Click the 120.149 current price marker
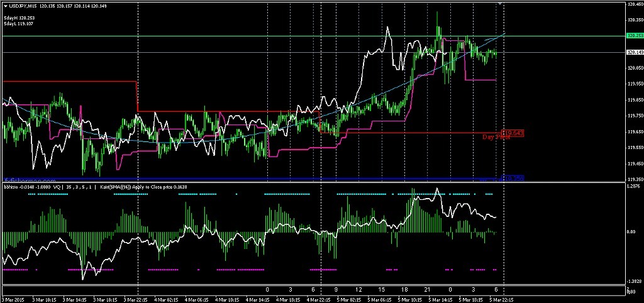This screenshot has width=644, height=303. [634, 52]
